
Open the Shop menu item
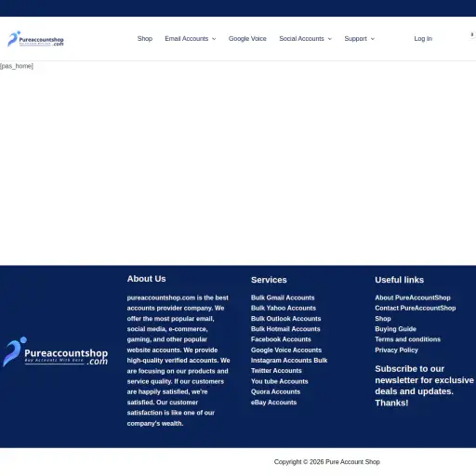[x=145, y=39]
